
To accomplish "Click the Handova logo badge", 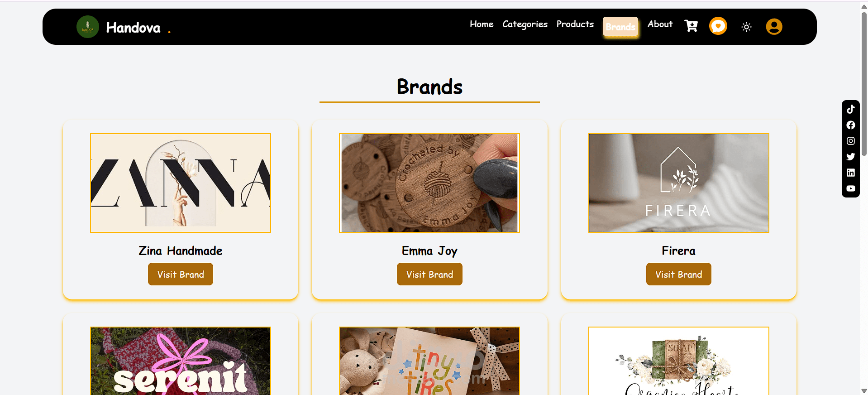I will [88, 27].
